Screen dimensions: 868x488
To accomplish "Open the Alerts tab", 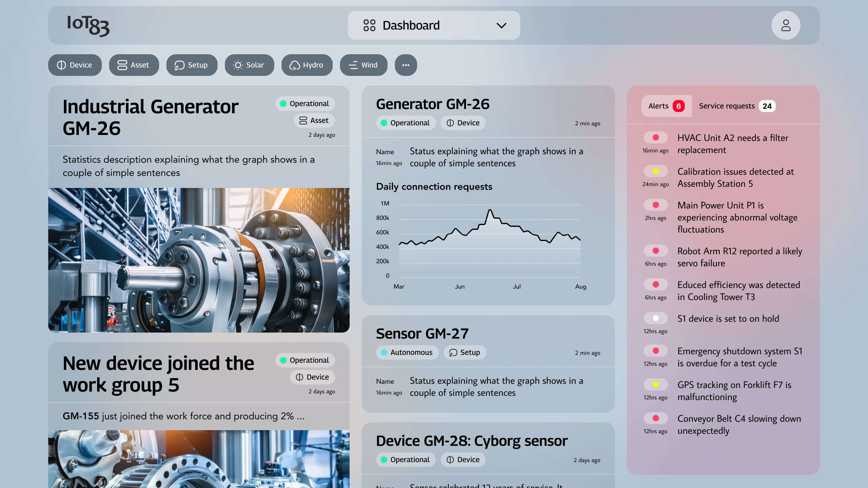I will 666,106.
